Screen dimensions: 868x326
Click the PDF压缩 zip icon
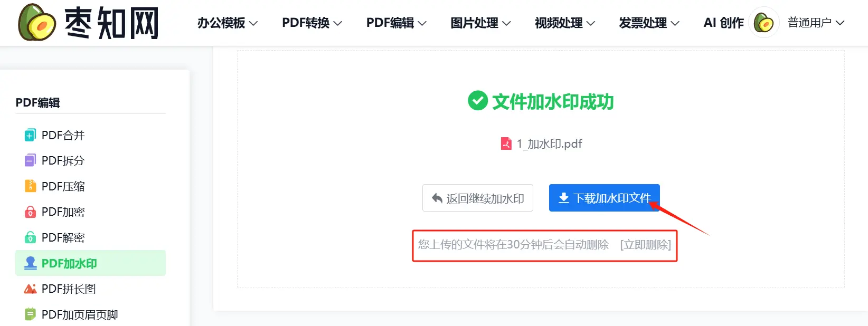pyautogui.click(x=31, y=186)
